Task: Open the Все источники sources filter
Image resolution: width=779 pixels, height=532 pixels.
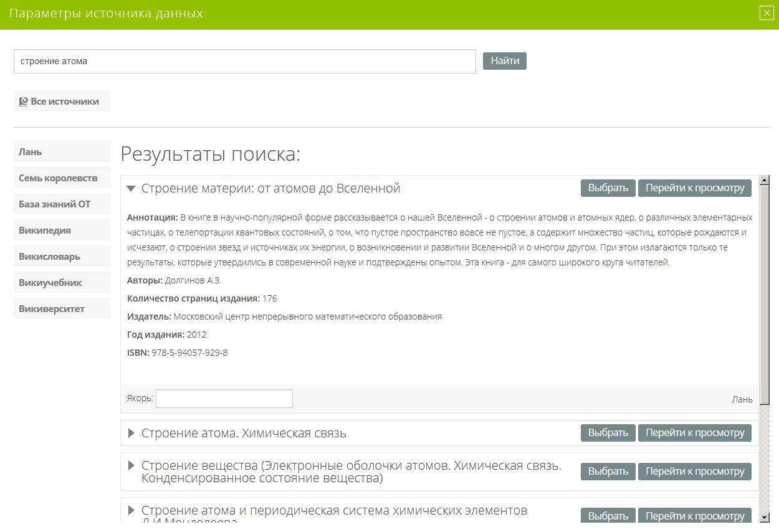Action: 62,102
